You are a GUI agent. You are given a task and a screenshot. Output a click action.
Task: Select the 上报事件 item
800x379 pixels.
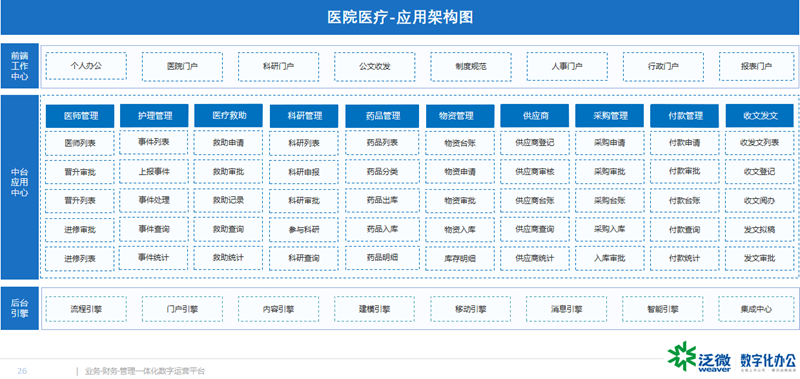[x=154, y=171]
